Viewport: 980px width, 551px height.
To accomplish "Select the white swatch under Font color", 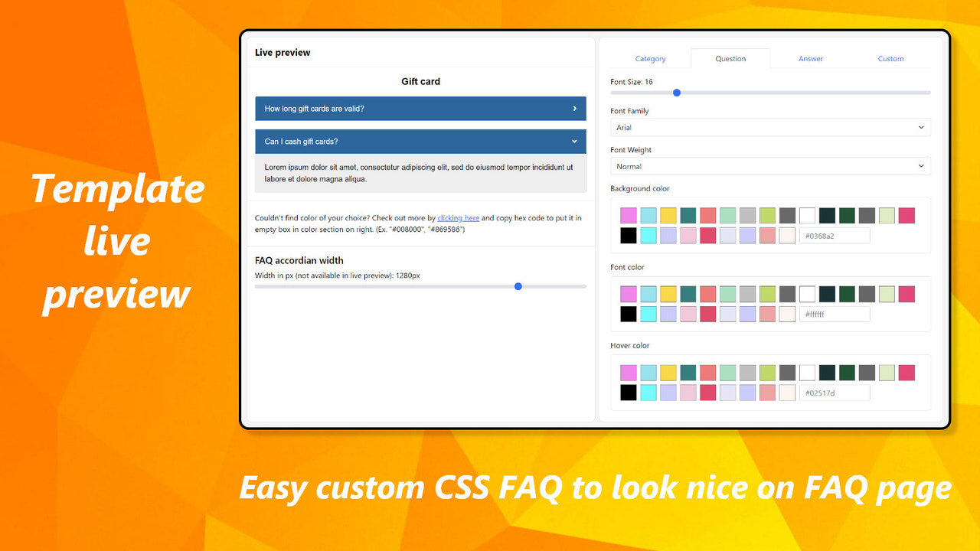I will tap(807, 293).
